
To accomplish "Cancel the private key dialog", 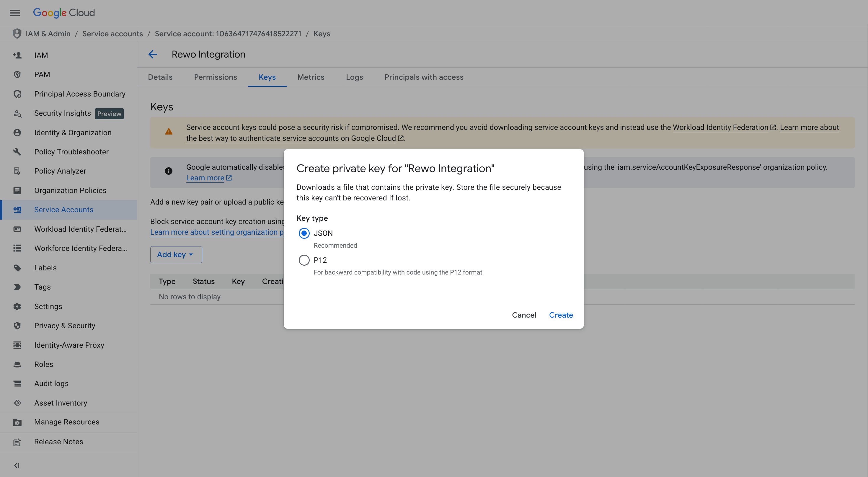I will pos(524,315).
